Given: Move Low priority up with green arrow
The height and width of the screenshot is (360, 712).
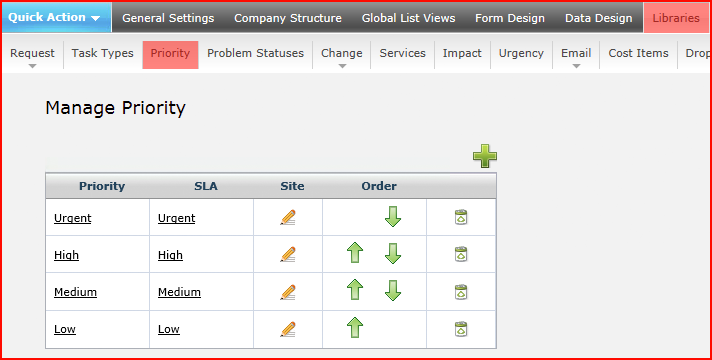Looking at the screenshot, I should (355, 327).
